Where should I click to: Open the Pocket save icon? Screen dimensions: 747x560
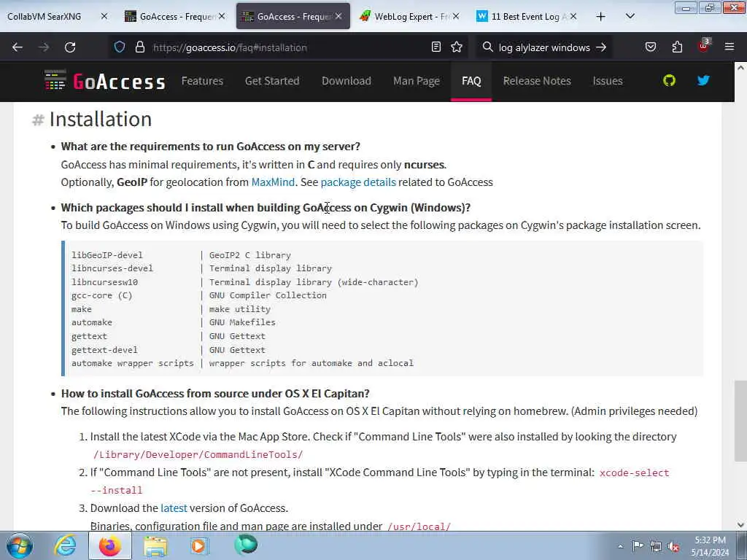(650, 47)
